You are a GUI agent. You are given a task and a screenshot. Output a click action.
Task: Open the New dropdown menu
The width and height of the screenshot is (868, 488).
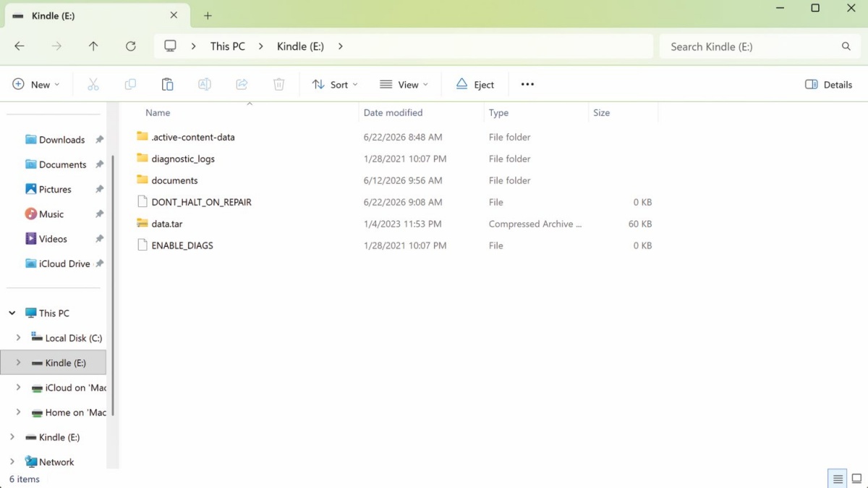coord(36,85)
